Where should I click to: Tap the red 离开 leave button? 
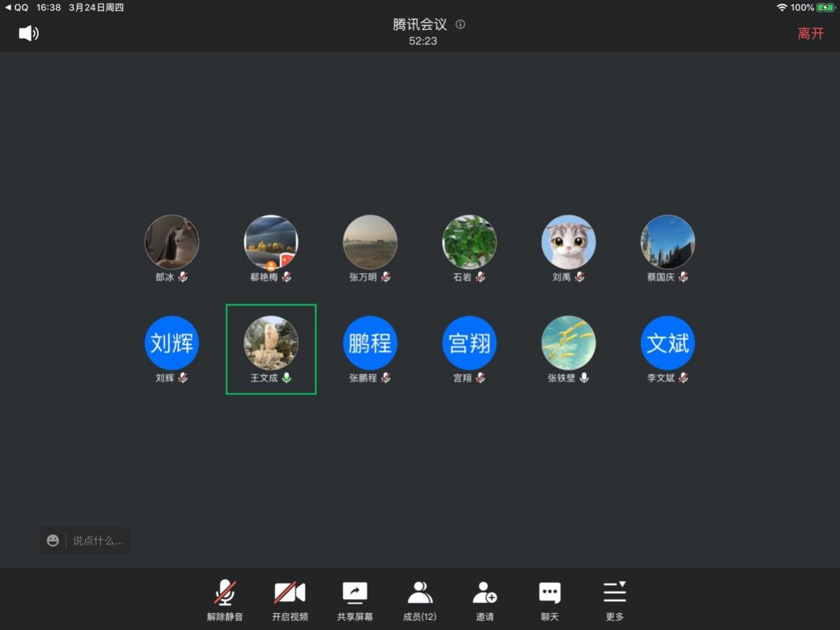pos(810,32)
